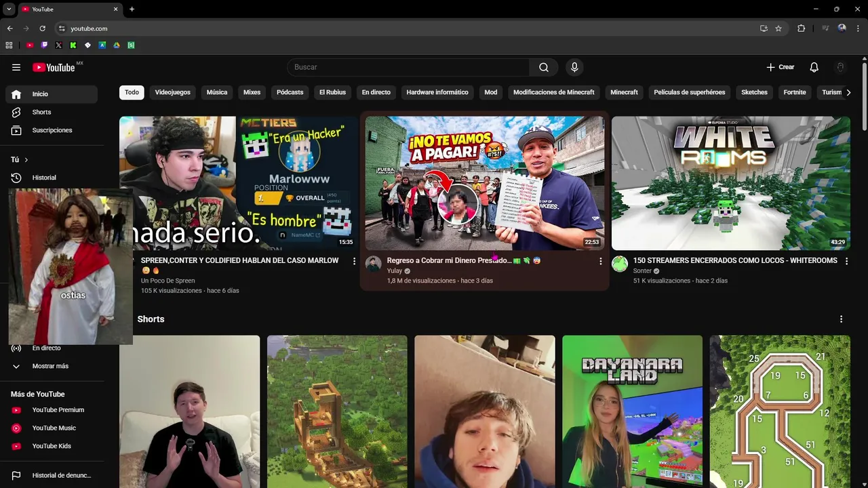Focus the Buscar search field
This screenshot has height=488, width=868.
click(x=408, y=67)
